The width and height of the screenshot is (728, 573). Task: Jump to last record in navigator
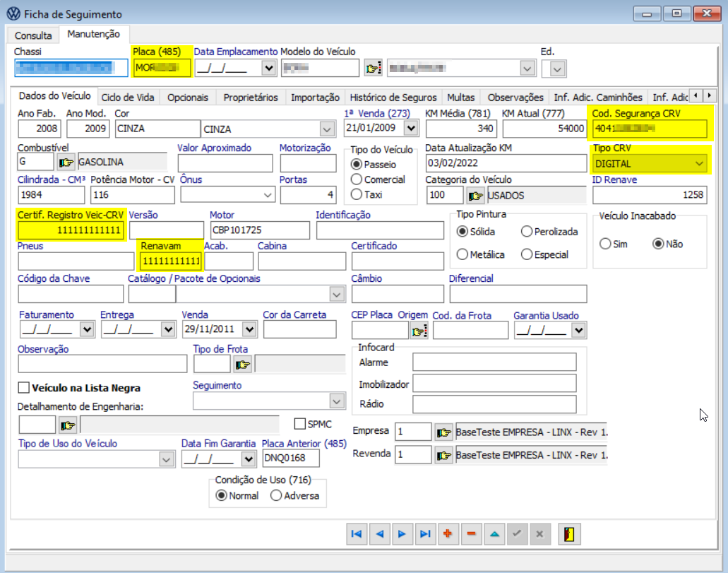(424, 534)
